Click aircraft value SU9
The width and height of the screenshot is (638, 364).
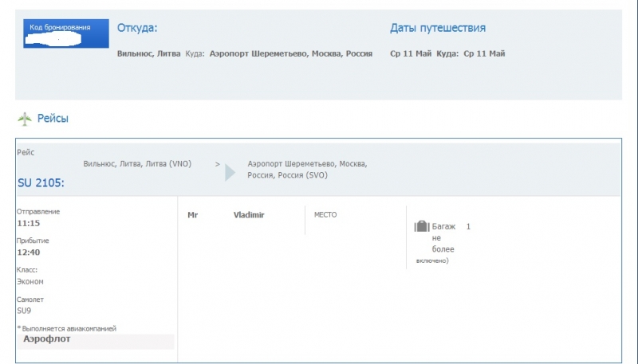click(24, 311)
